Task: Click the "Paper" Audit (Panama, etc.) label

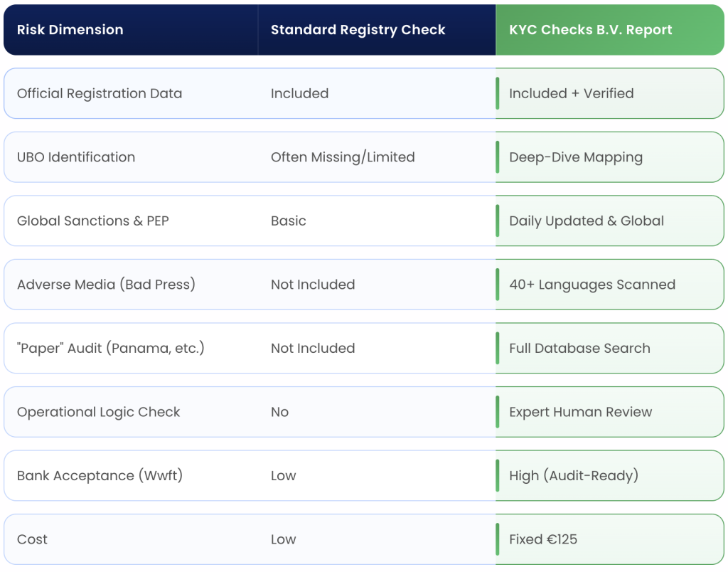Action: 111,348
